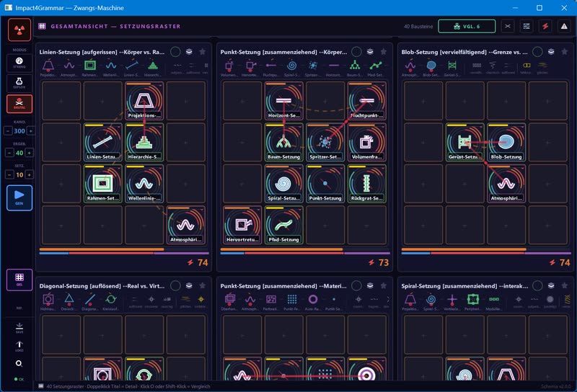Image resolution: width=577 pixels, height=392 pixels.
Task: Star the Spiral-Setzung [zusammenziehend] card
Action: [x=565, y=286]
